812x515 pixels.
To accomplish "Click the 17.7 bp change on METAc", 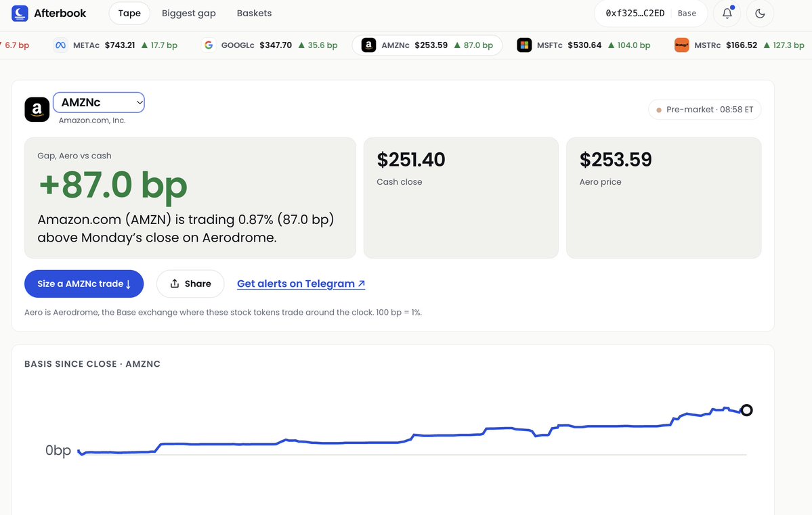I will (159, 45).
